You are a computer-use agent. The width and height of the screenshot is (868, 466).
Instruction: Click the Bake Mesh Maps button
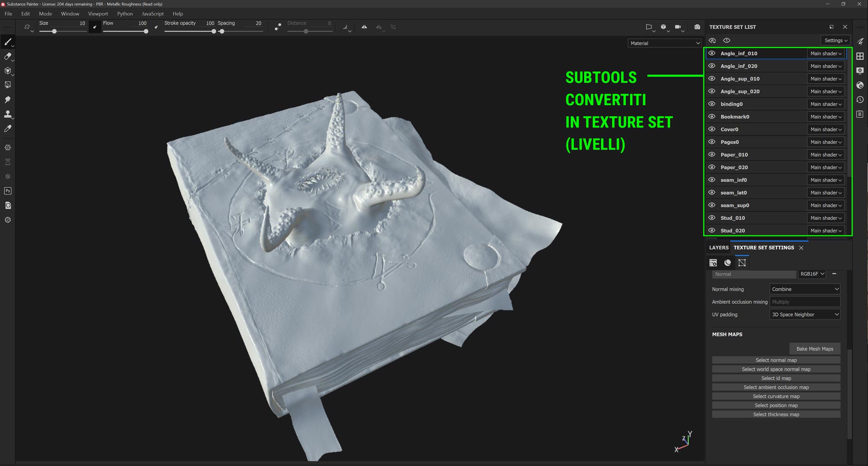pyautogui.click(x=815, y=349)
